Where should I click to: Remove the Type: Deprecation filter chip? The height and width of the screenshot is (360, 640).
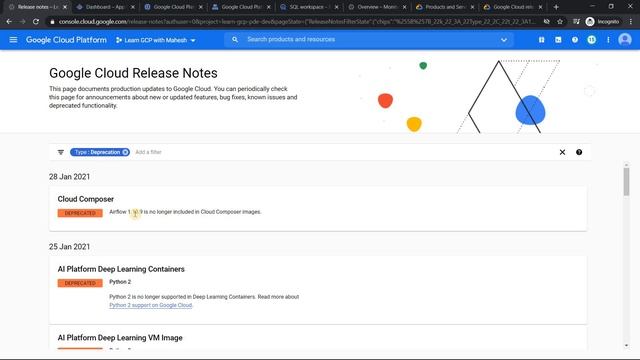125,152
